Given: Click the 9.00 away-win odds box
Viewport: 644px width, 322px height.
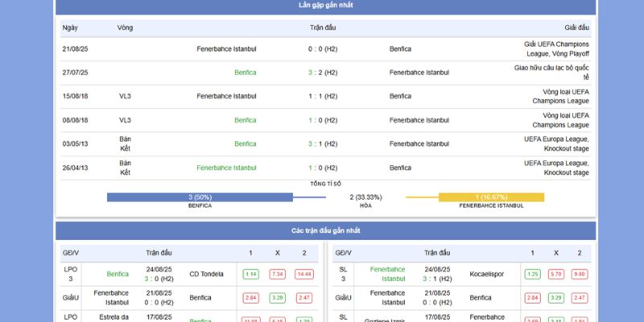Looking at the screenshot, I should point(579,275).
